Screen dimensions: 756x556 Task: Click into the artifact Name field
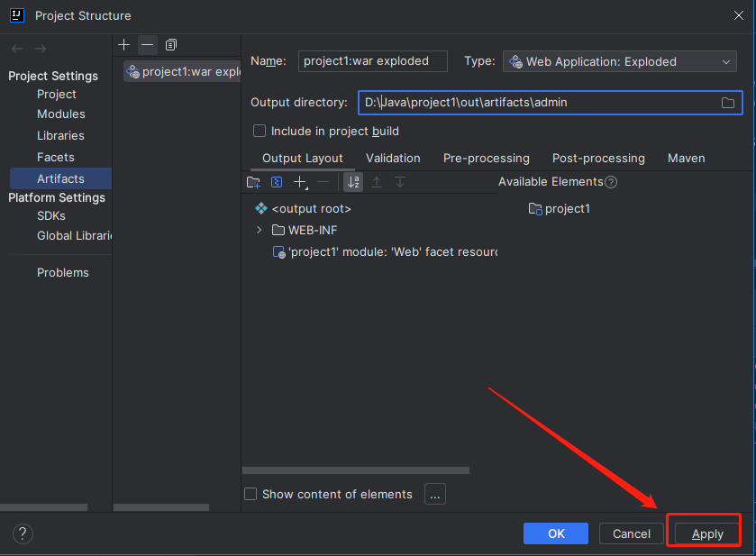(373, 61)
